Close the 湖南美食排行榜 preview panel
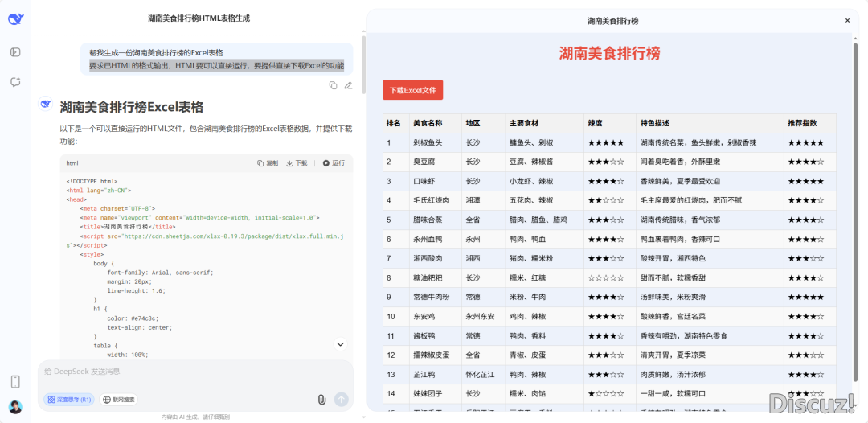Viewport: 868px width, 423px height. pyautogui.click(x=847, y=20)
